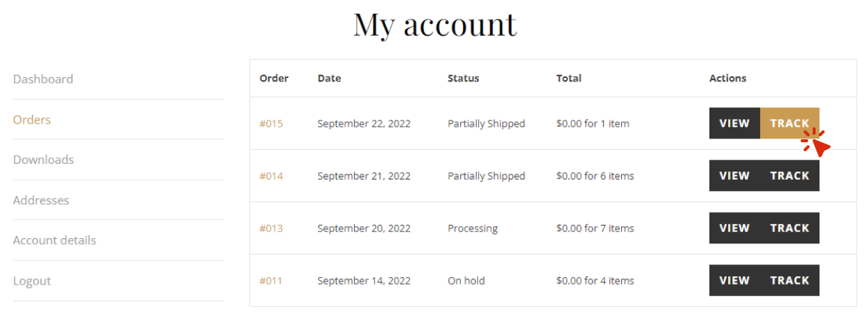View order #015 details
Viewport: 868px width, 316px height.
click(734, 124)
